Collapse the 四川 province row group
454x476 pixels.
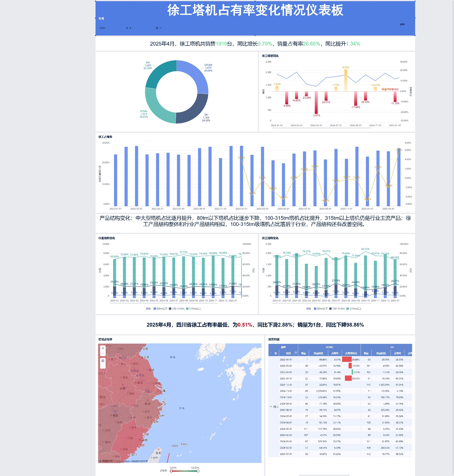point(271,407)
